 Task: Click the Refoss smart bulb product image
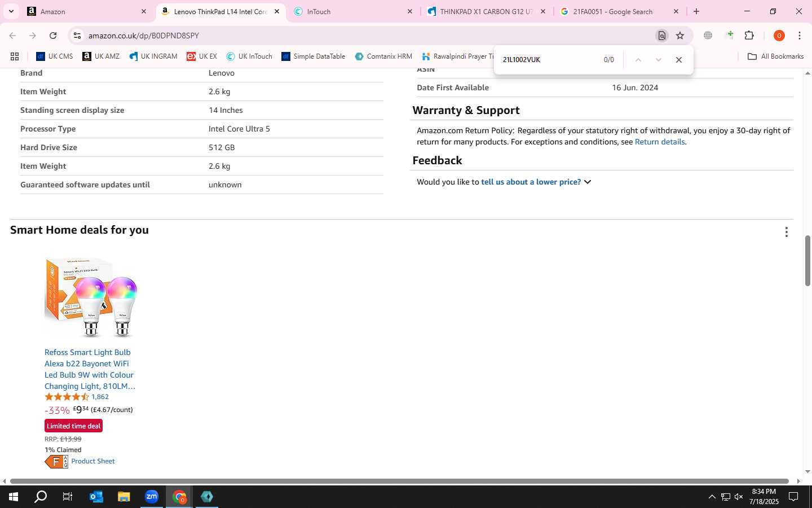91,297
